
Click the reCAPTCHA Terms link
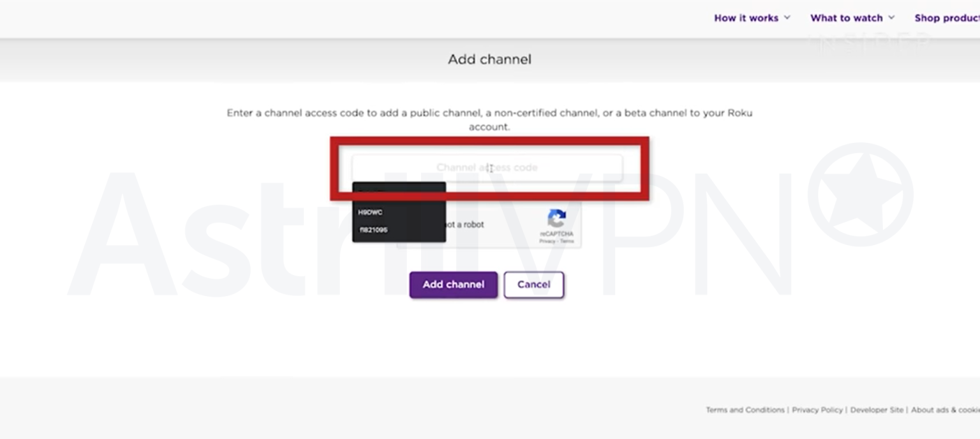(566, 241)
